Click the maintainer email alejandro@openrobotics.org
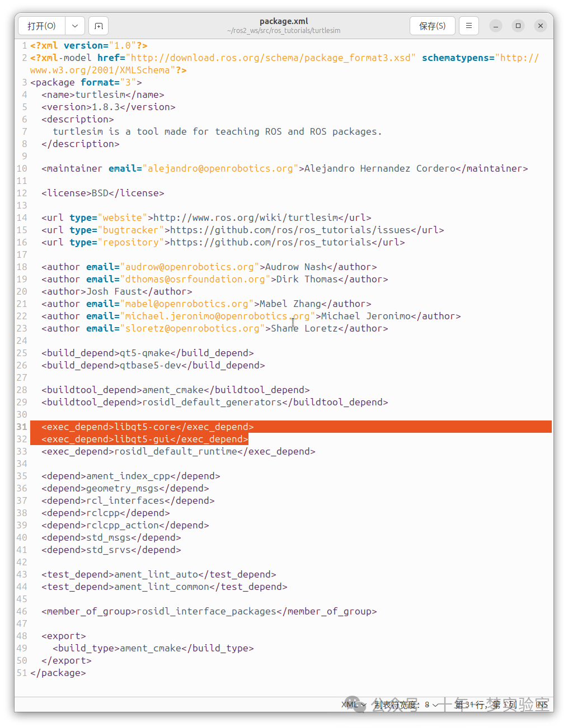This screenshot has height=728, width=568. click(x=220, y=168)
